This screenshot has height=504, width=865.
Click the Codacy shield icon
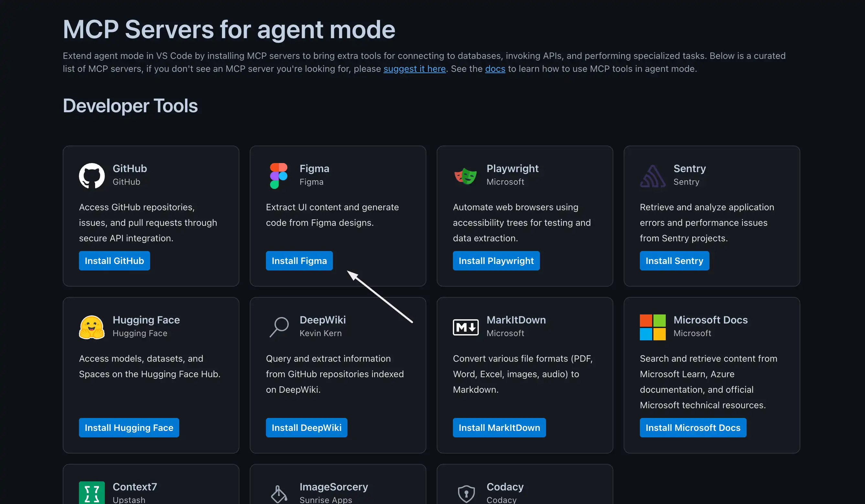tap(466, 494)
